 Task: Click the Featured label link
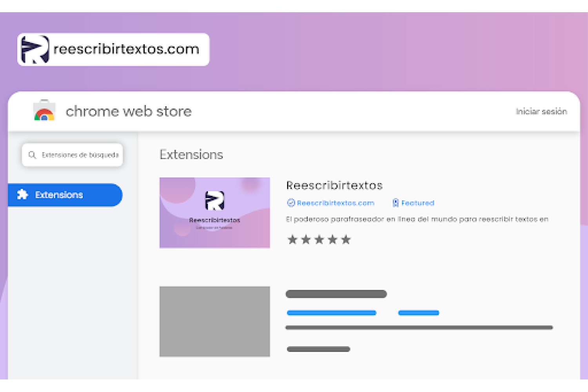coord(417,203)
